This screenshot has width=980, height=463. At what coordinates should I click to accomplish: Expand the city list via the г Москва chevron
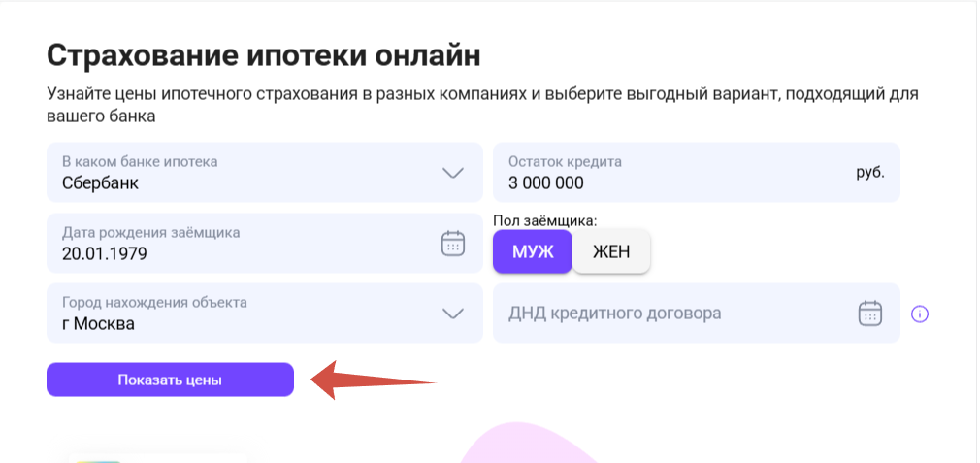point(452,314)
